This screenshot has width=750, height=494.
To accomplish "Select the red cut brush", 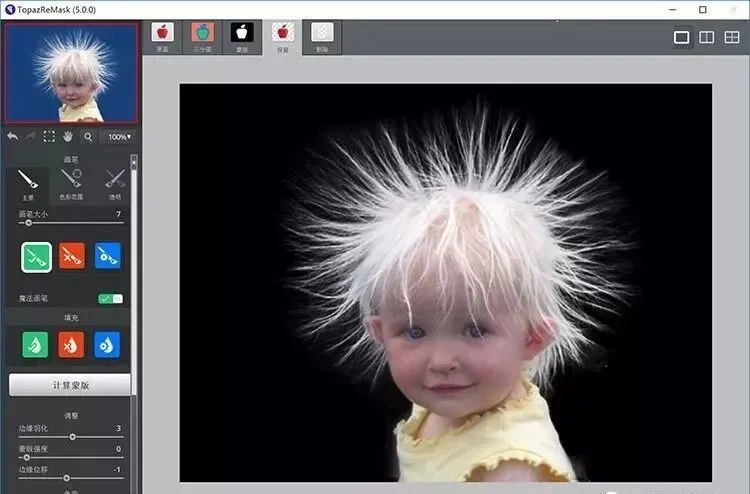I will pyautogui.click(x=72, y=256).
